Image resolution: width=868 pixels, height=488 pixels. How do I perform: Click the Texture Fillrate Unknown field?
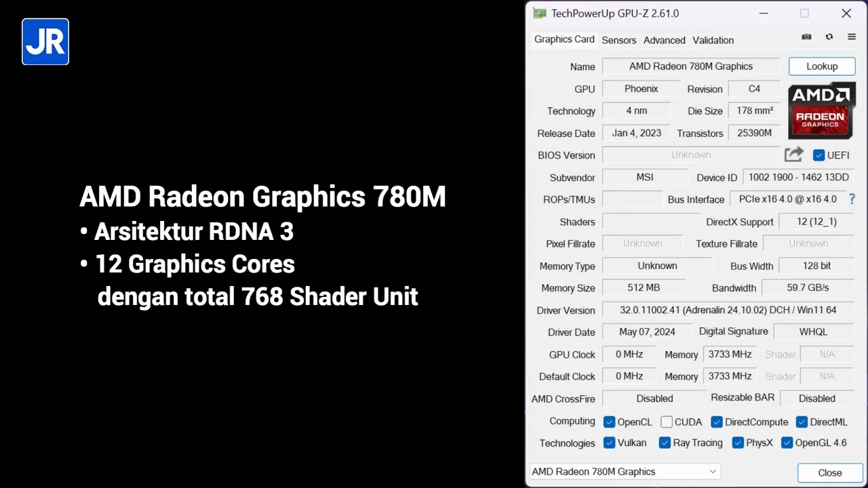(x=808, y=243)
